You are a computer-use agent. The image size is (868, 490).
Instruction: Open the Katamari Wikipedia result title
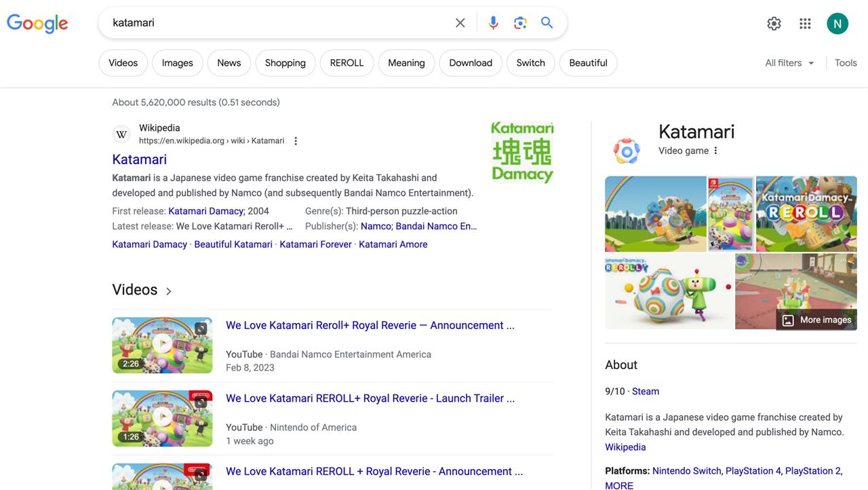click(x=139, y=159)
